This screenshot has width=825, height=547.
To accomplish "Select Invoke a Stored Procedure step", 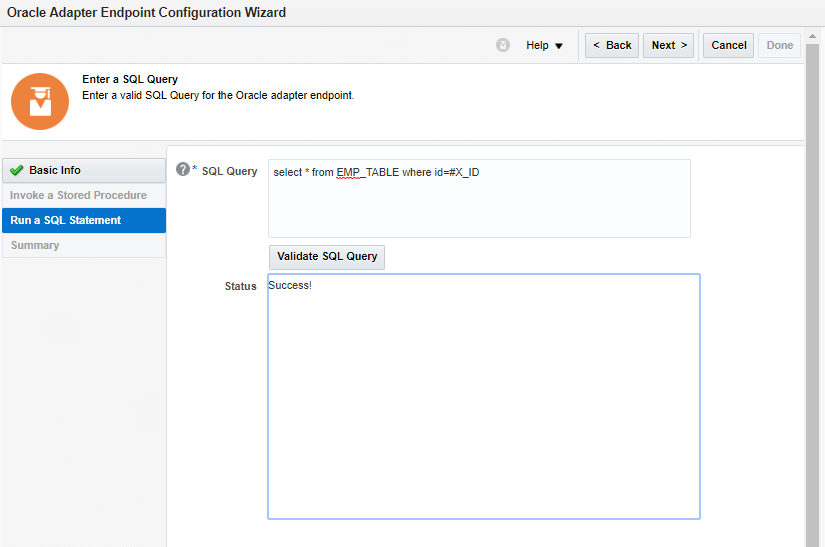I will click(84, 195).
